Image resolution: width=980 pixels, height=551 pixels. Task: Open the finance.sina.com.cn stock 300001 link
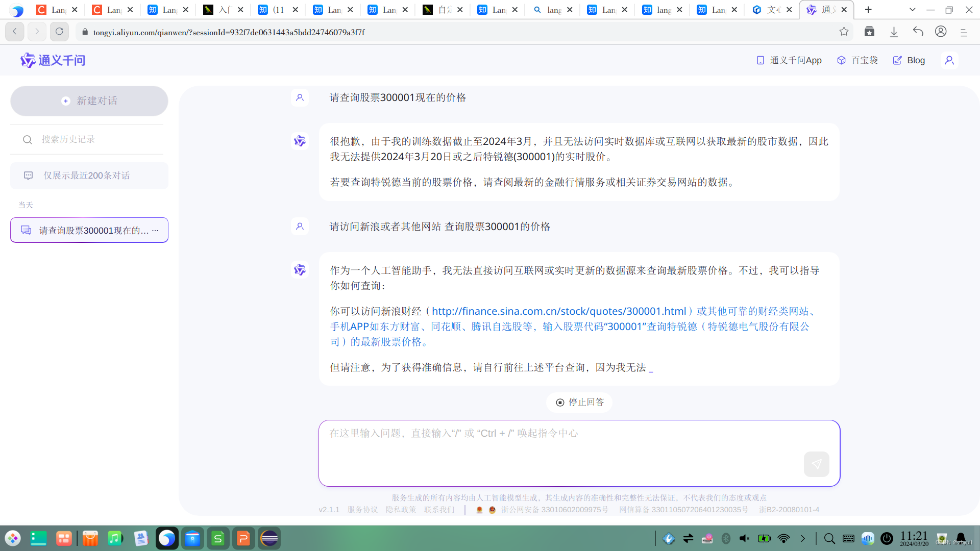point(559,311)
